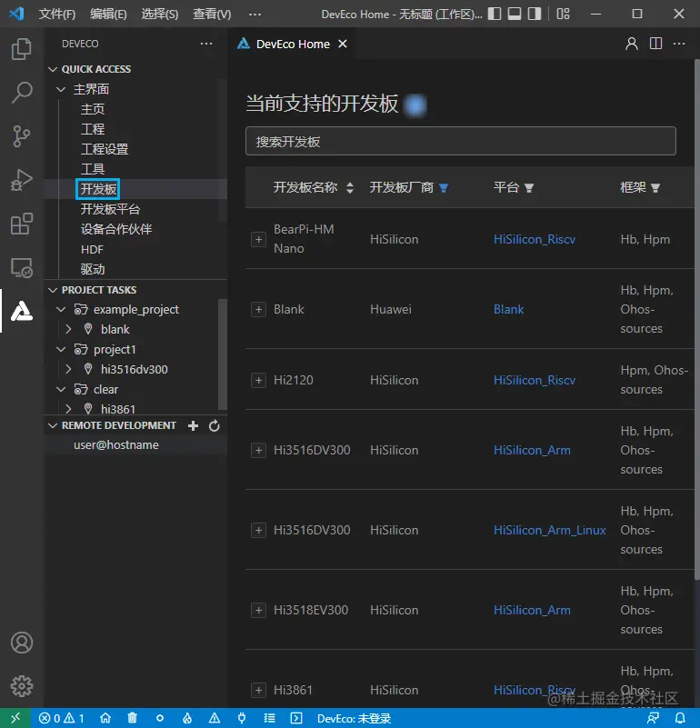Open the terminal icon in status bar
700x728 pixels.
[296, 718]
